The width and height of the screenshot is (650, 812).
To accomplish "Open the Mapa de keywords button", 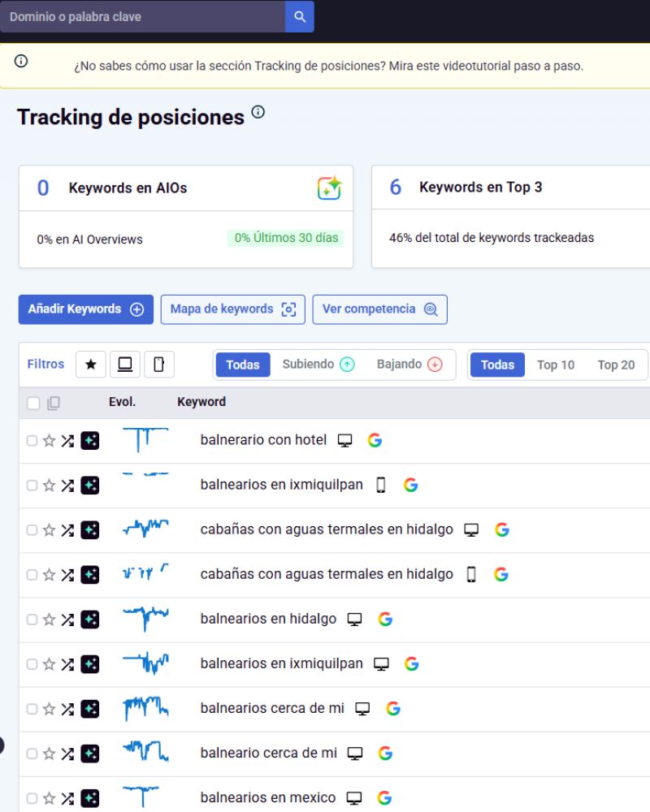I will point(232,309).
